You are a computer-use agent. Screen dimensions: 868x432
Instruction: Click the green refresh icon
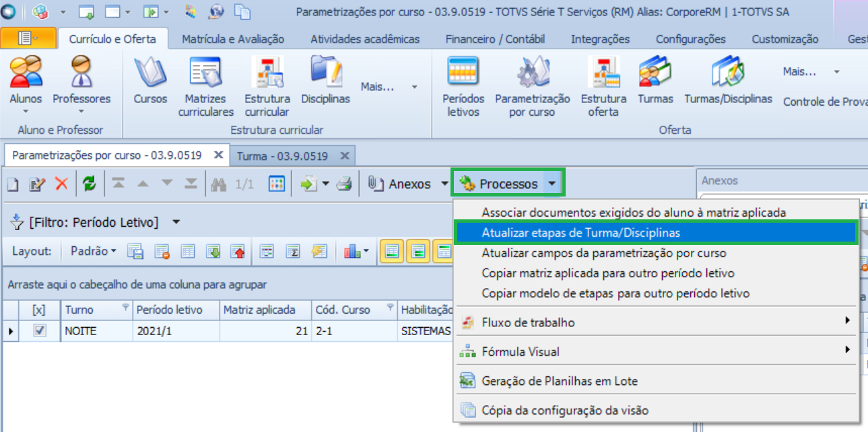click(90, 184)
